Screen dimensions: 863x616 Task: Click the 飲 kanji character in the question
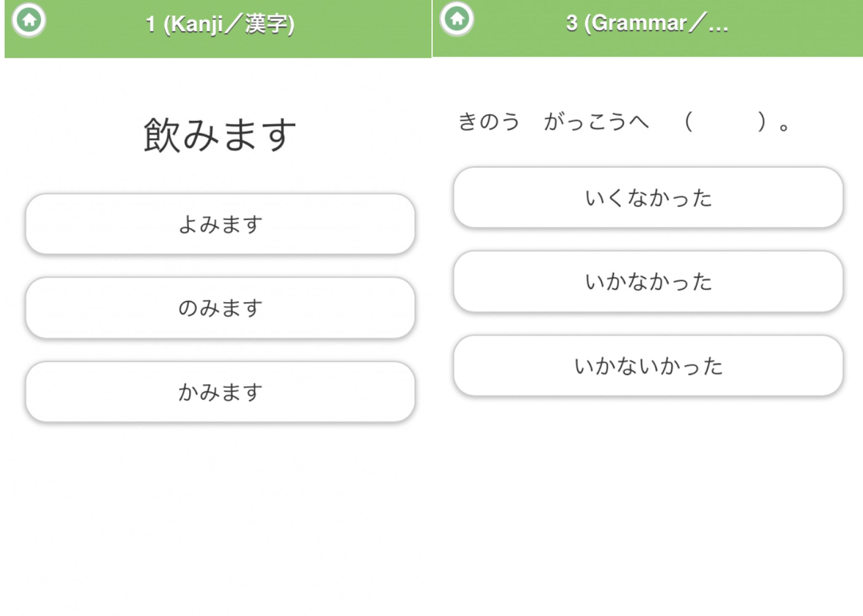(x=163, y=135)
